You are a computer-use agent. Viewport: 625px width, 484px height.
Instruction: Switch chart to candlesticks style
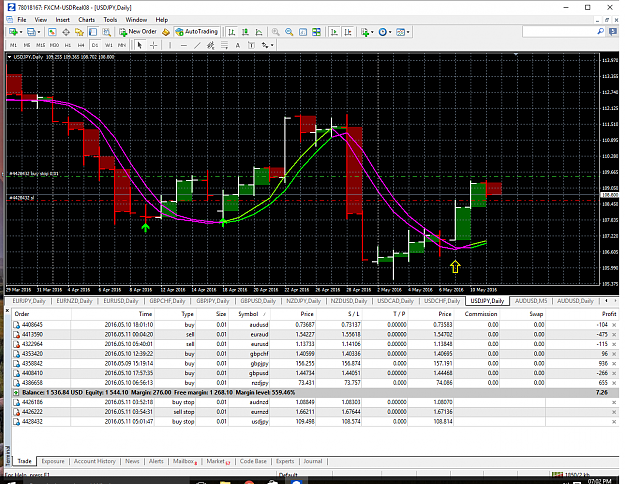coord(245,32)
